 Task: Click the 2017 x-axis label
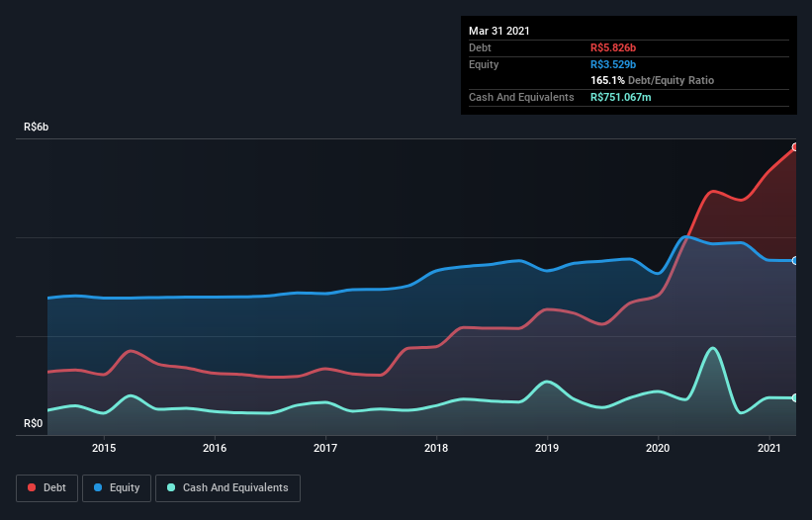325,448
